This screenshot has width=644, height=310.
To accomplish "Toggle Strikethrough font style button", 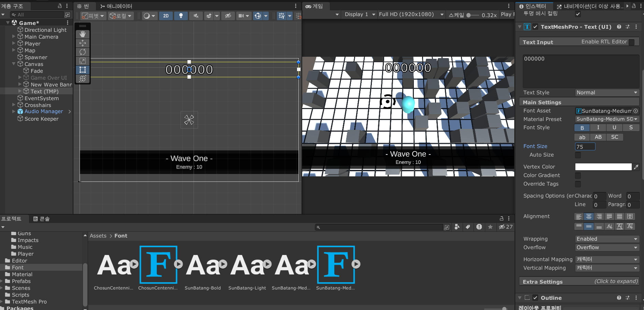I will [x=631, y=127].
